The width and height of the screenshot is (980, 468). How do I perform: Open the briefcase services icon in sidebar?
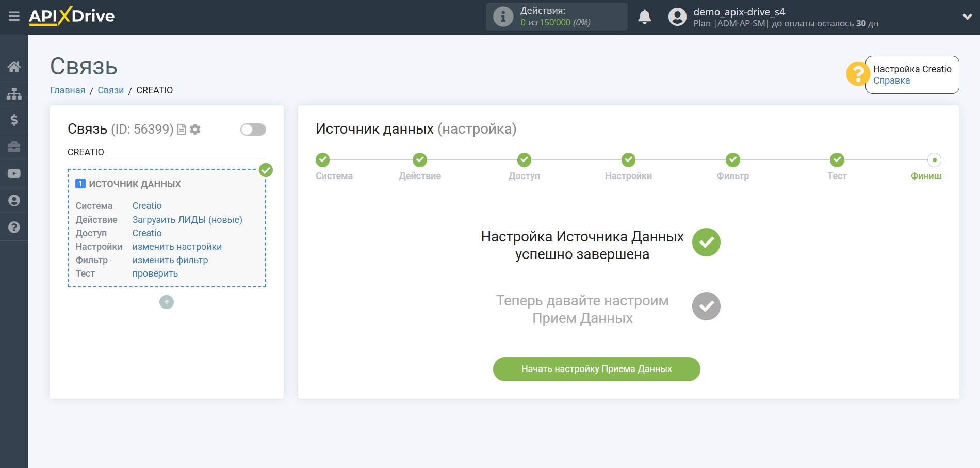[14, 147]
